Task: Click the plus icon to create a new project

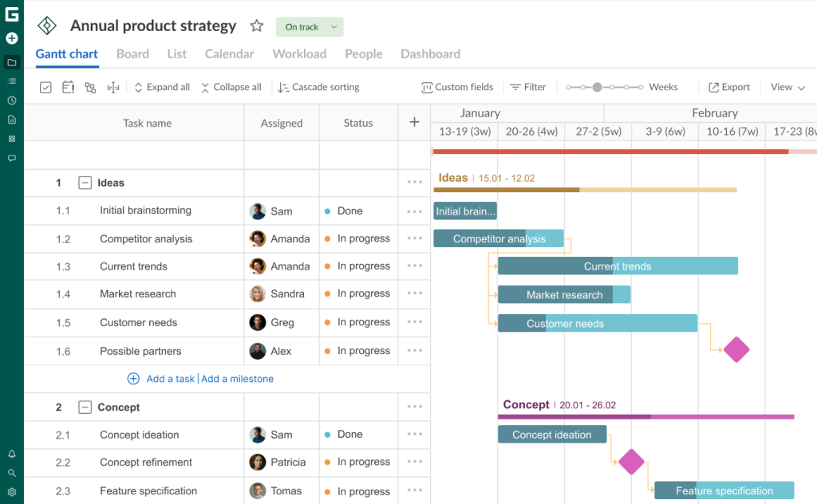Action: tap(11, 37)
